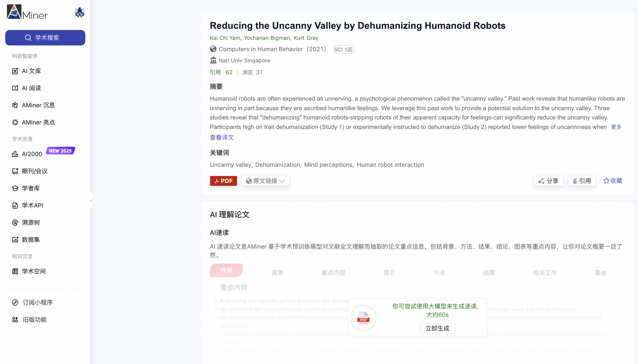
Task: Collapse the left sidebar with the arrow
Action: (x=91, y=201)
